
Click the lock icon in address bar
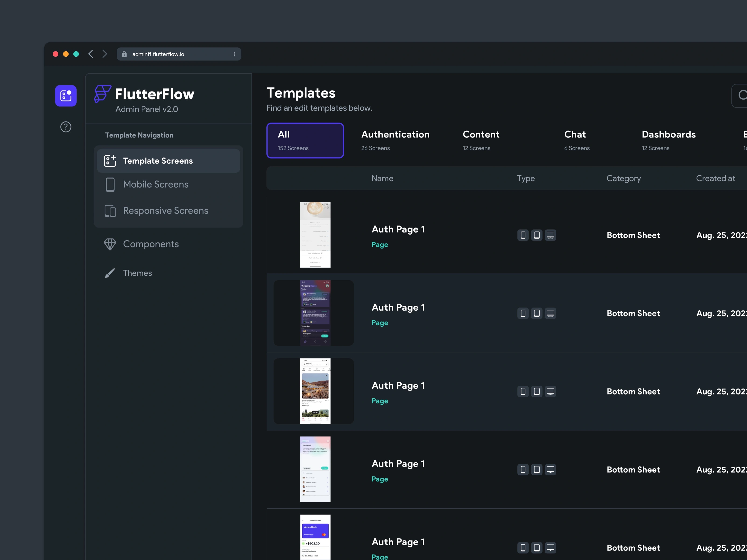[x=124, y=54]
